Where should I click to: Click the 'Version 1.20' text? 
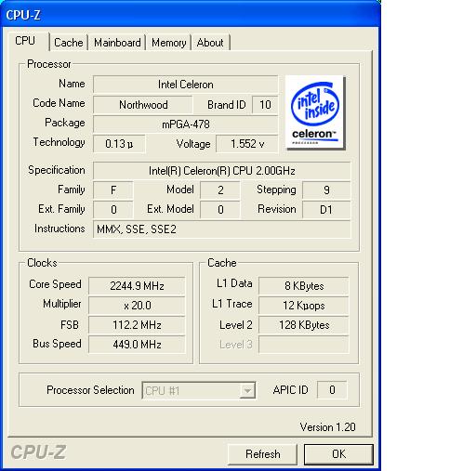click(x=327, y=427)
